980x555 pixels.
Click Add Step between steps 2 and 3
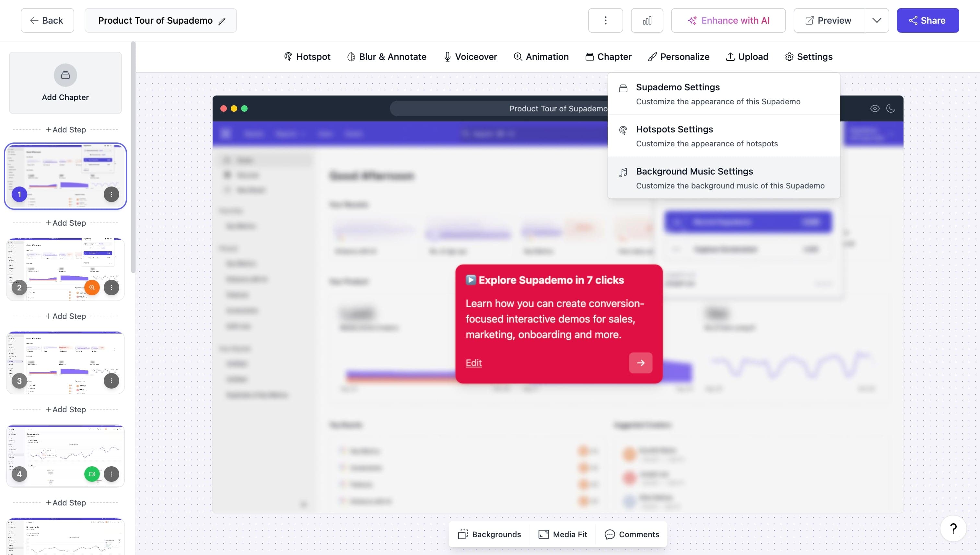65,316
